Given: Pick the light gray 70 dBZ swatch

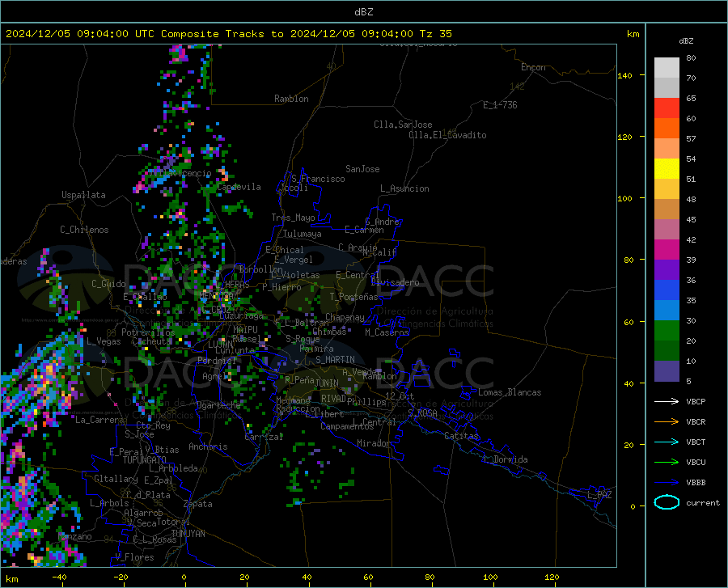Looking at the screenshot, I should coord(667,68).
